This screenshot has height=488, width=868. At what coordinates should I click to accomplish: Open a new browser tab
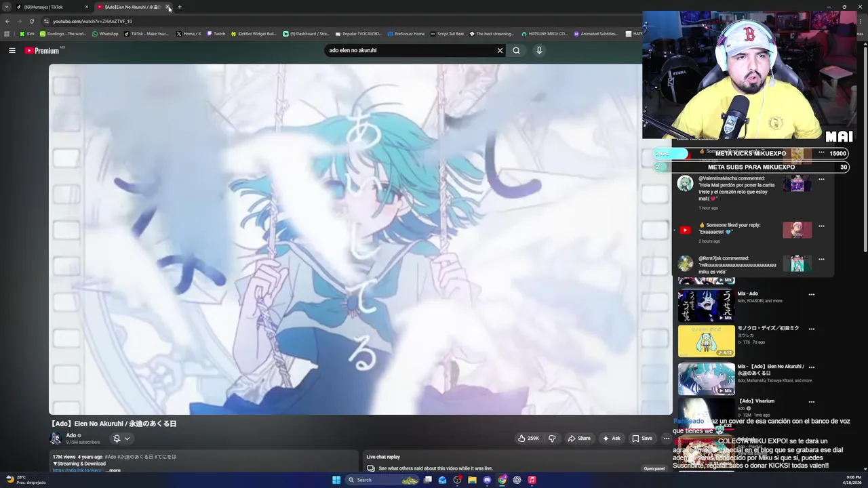[x=180, y=7]
